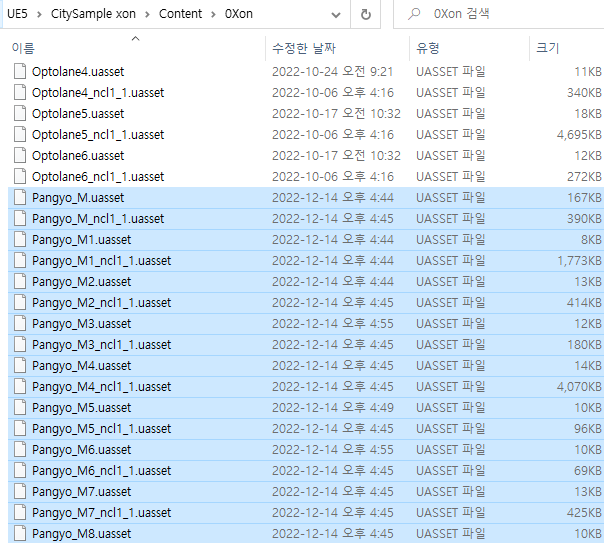Click the 1,773KB size cell
The height and width of the screenshot is (543, 604).
[579, 260]
